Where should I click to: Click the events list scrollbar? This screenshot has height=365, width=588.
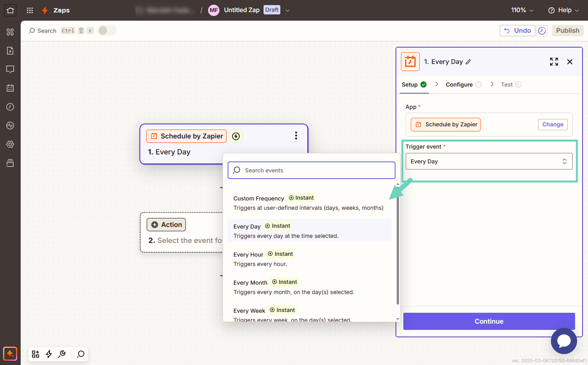[x=397, y=250]
